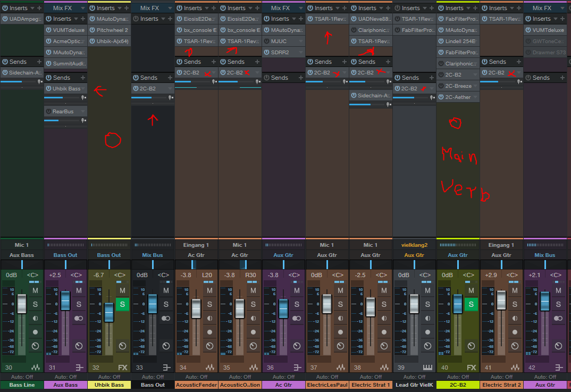Unsolo the Uhbik Bass channel
Viewport: 571px width, 392px height.
[122, 304]
